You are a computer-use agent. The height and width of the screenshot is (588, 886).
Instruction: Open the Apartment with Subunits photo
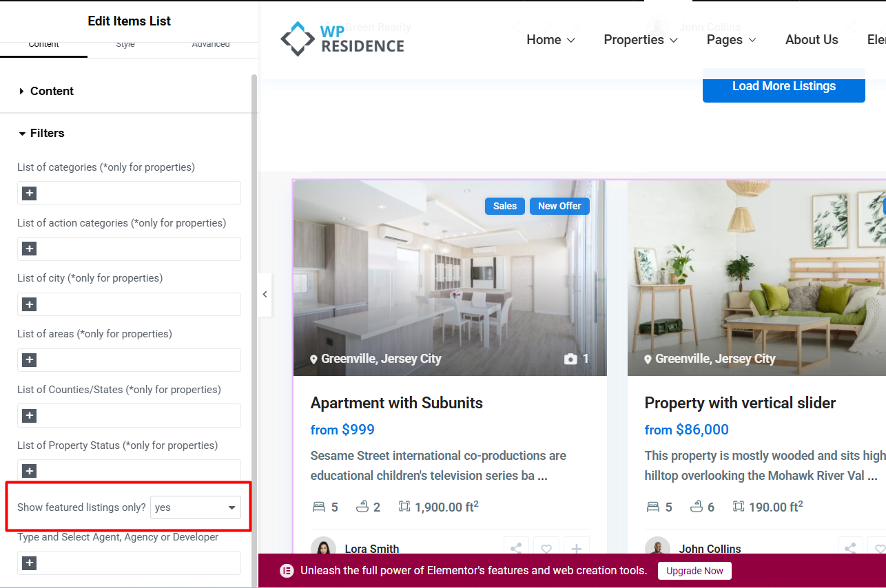click(450, 278)
